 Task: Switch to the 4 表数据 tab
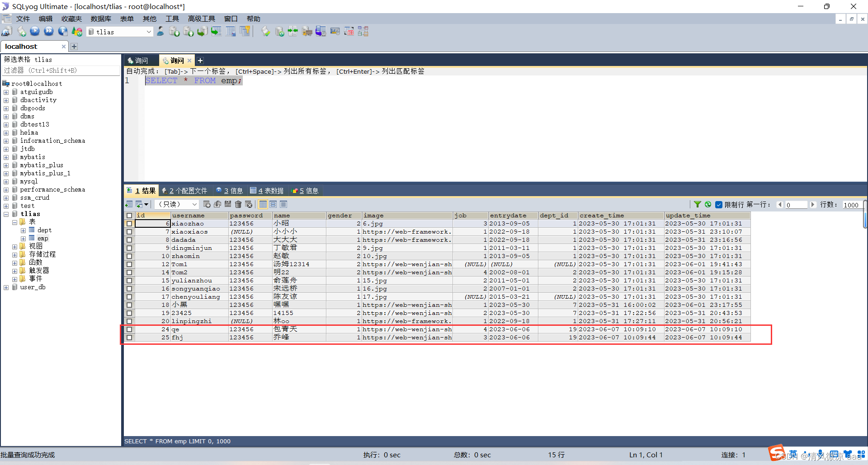point(267,191)
